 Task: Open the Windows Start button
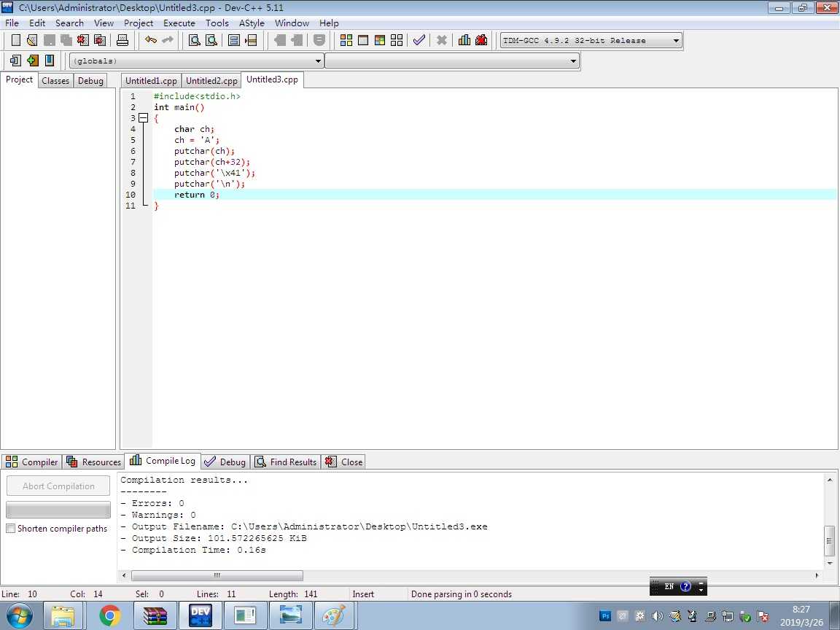click(19, 616)
